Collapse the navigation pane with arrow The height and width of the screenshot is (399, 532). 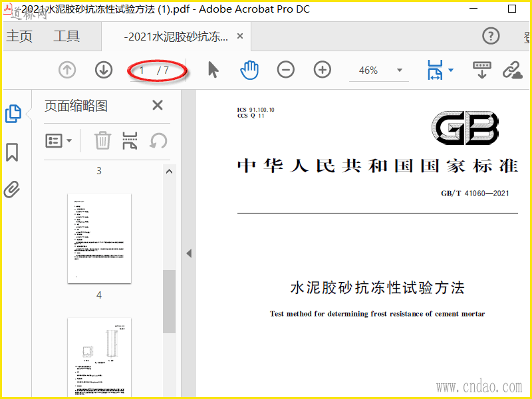coord(189,253)
